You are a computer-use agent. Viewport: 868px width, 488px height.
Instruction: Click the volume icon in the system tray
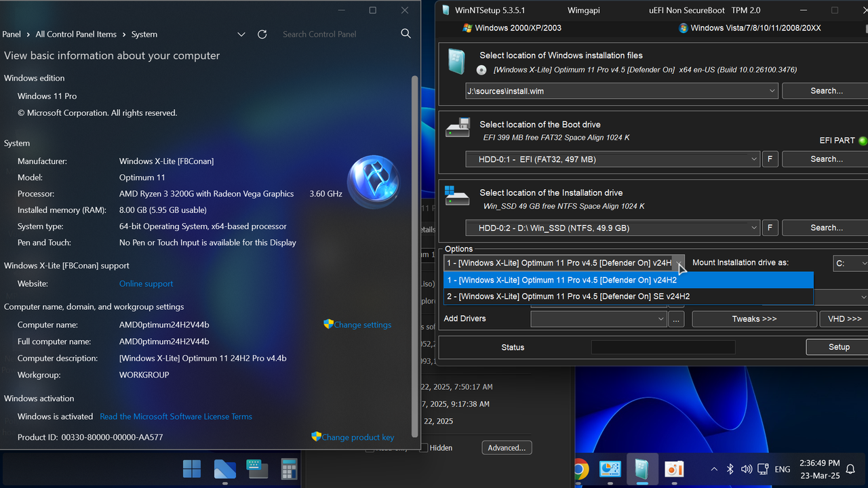pyautogui.click(x=746, y=468)
